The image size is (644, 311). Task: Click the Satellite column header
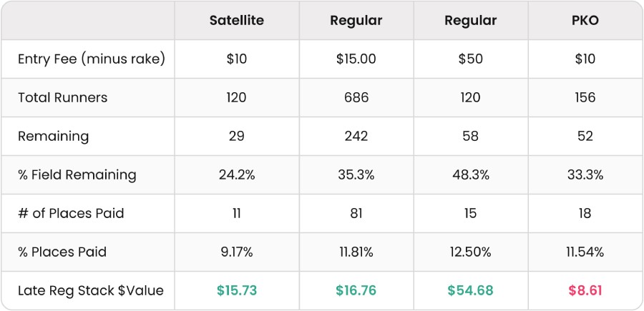coord(237,21)
